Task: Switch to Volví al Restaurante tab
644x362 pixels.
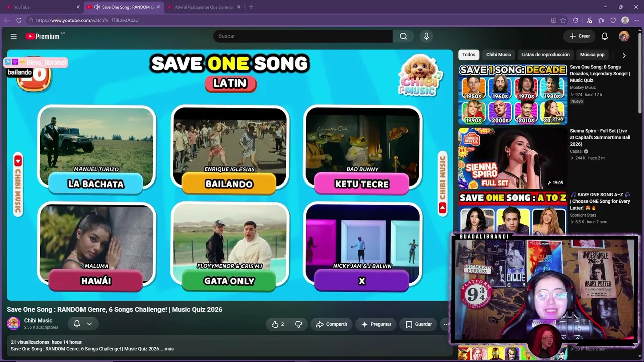Action: point(204,7)
